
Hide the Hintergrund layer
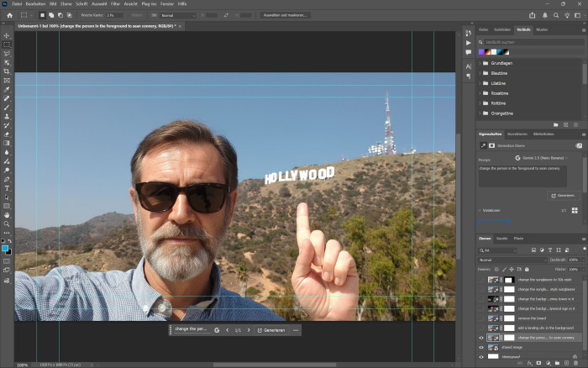(x=481, y=357)
